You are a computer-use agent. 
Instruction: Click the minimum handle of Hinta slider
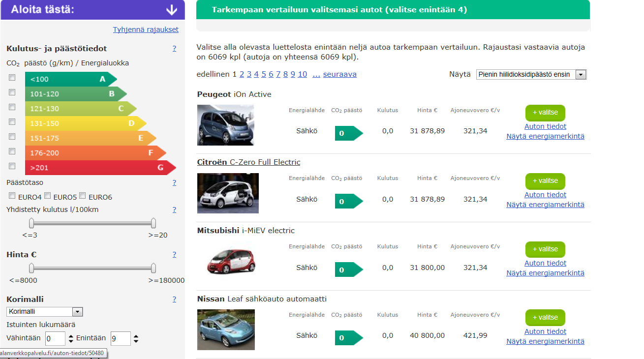(x=31, y=269)
